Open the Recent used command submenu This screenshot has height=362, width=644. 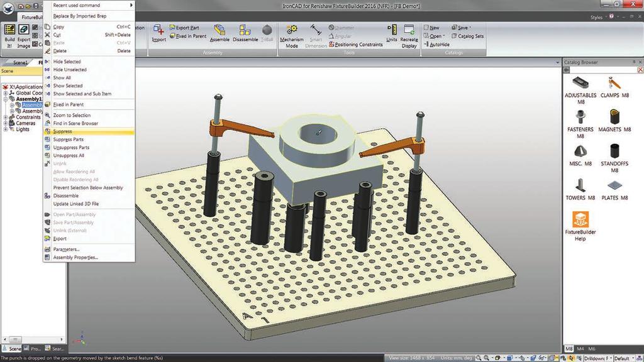pos(89,5)
